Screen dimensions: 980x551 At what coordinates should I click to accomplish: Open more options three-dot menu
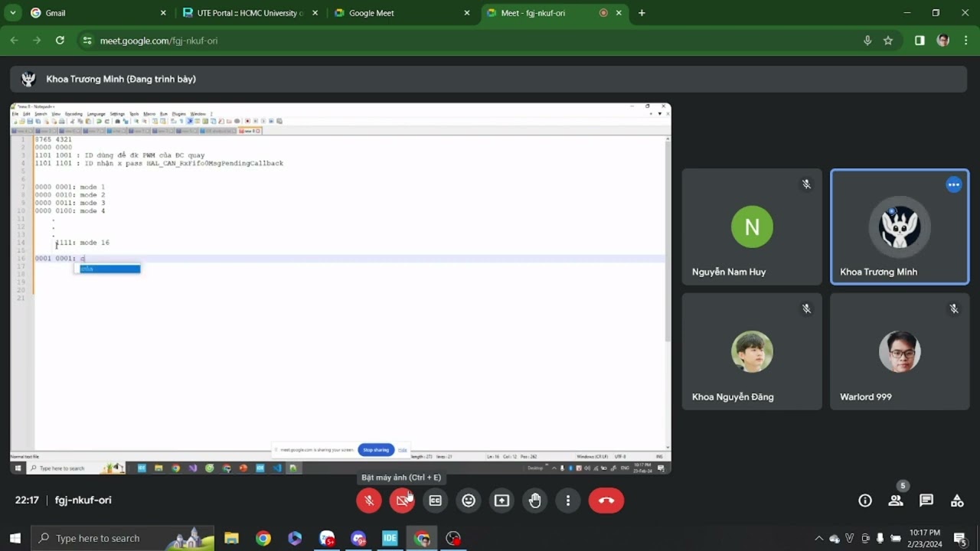click(568, 500)
